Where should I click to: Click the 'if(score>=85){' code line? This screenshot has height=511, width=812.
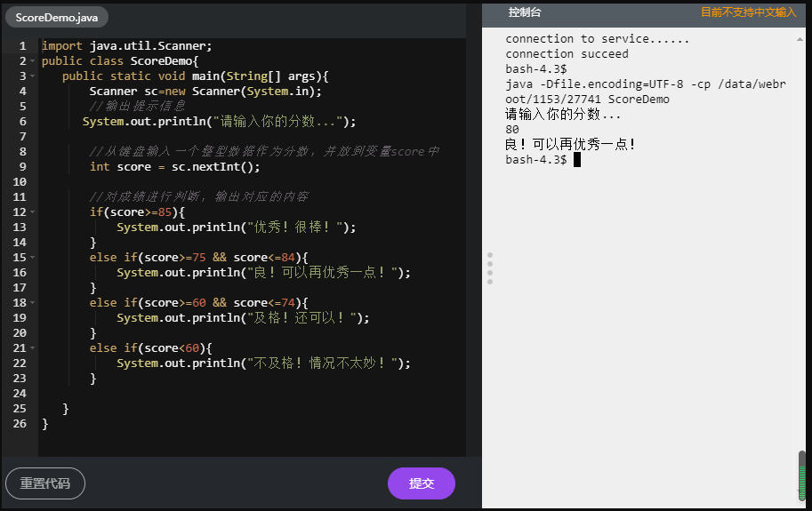point(137,212)
